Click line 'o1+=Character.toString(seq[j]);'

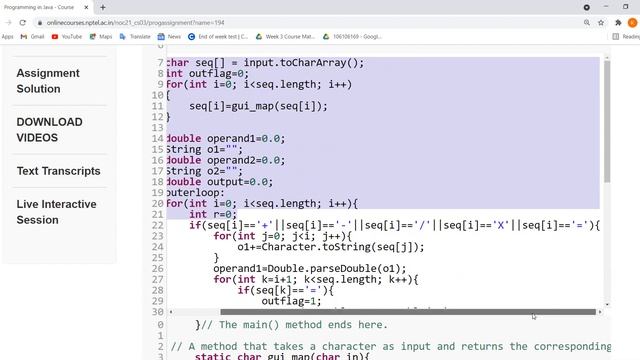point(331,247)
